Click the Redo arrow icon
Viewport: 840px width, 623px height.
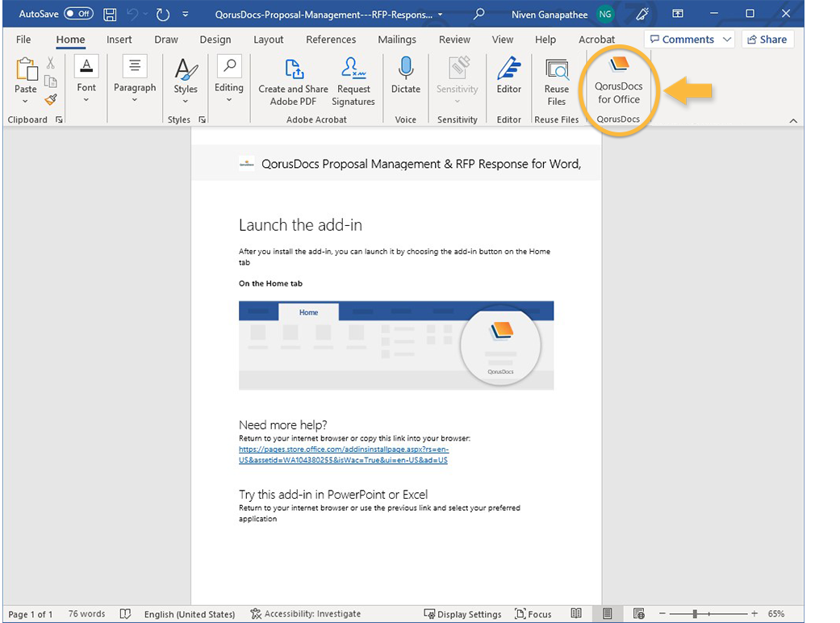[163, 15]
